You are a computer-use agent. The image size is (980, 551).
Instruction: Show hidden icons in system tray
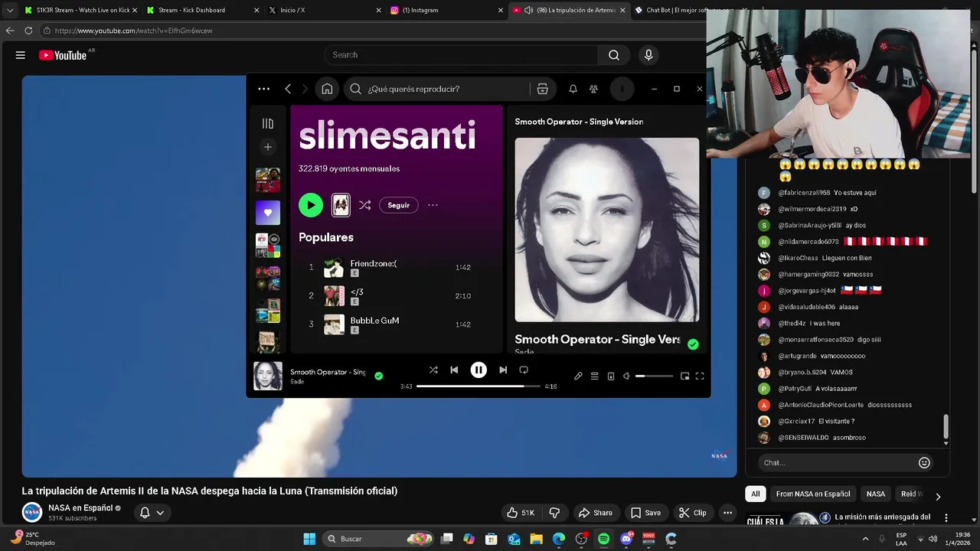point(865,539)
